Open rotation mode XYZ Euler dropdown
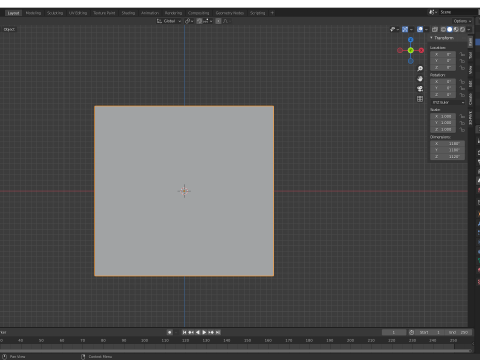 point(447,102)
